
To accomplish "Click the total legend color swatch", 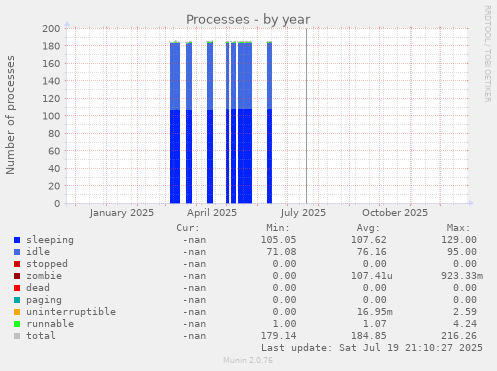I will pyautogui.click(x=17, y=336).
